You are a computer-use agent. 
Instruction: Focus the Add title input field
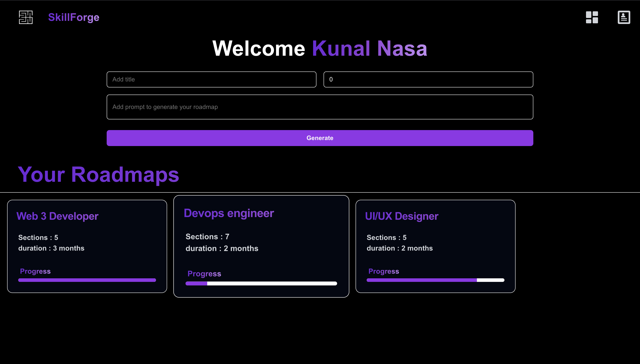click(x=211, y=79)
